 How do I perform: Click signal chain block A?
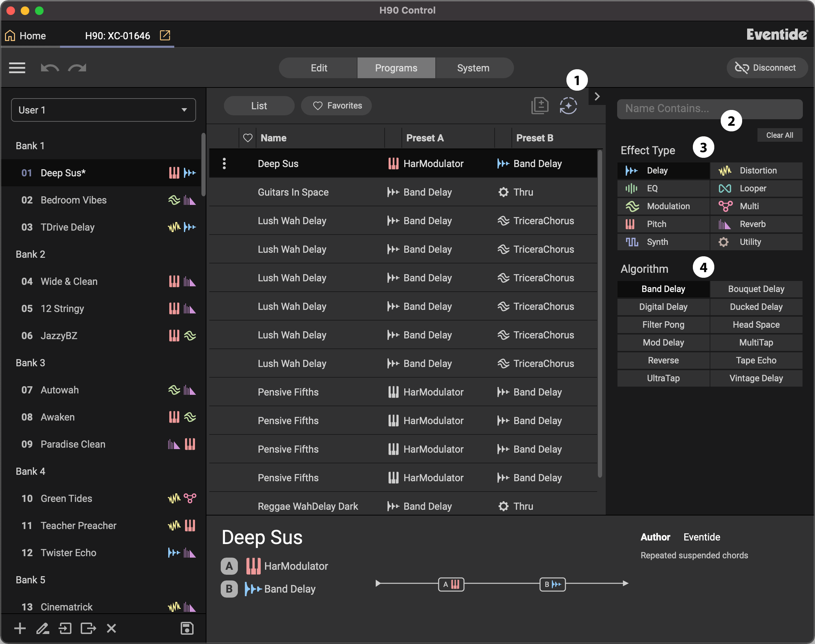pyautogui.click(x=451, y=584)
